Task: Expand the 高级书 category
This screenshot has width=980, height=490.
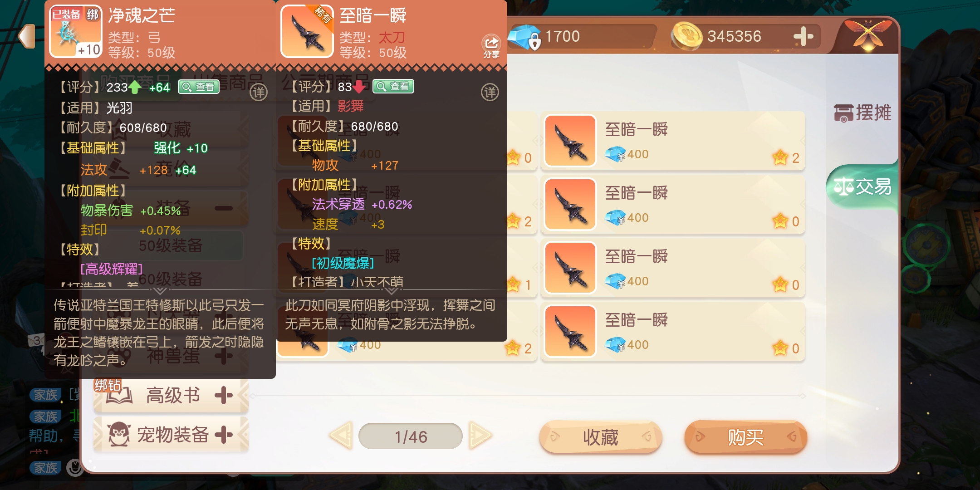Action: (171, 396)
